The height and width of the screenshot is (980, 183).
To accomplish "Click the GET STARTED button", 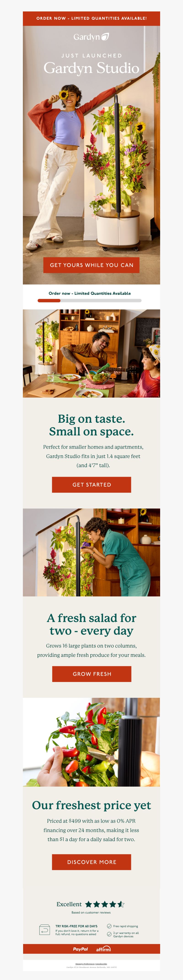I will tap(91, 485).
